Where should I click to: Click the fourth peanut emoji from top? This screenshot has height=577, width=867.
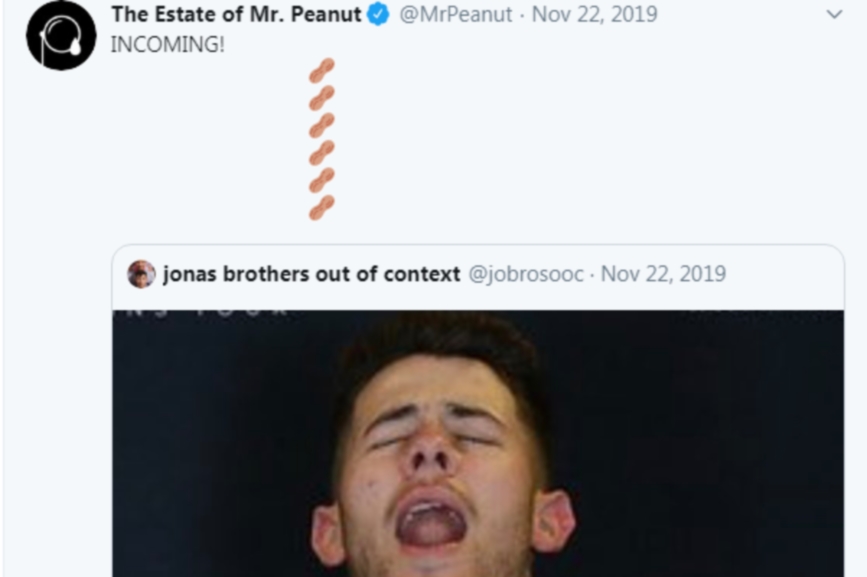tap(321, 153)
